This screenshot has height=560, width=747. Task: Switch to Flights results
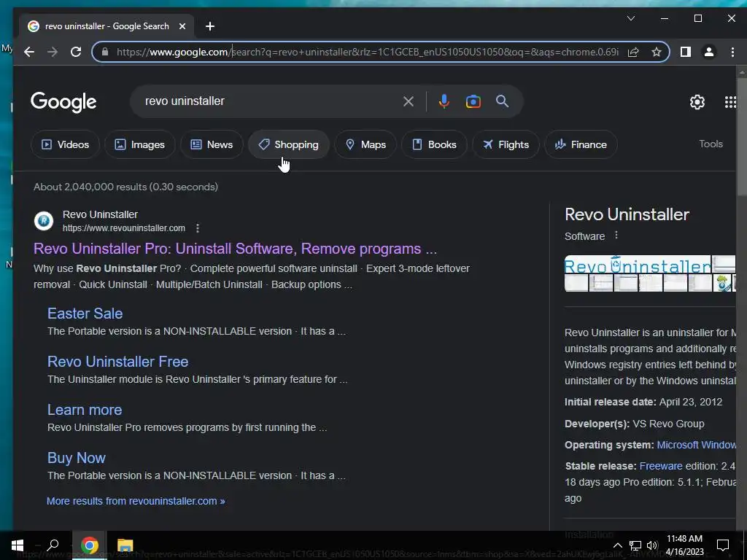point(506,144)
